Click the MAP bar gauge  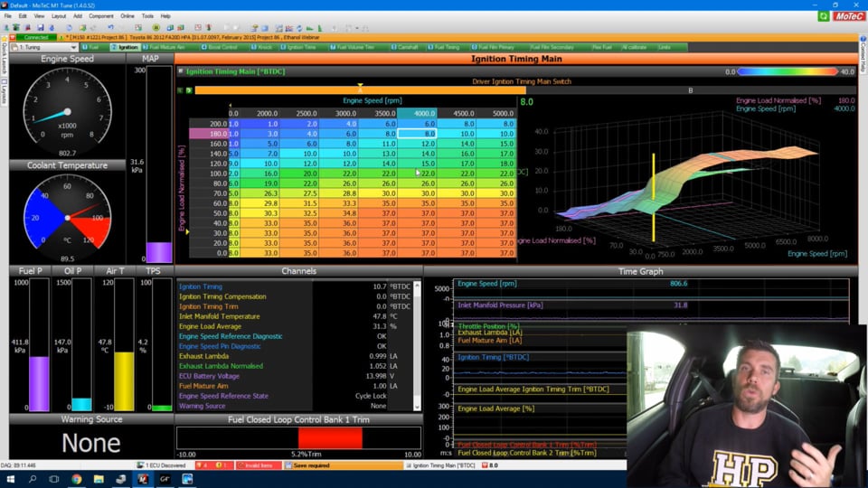coord(159,164)
